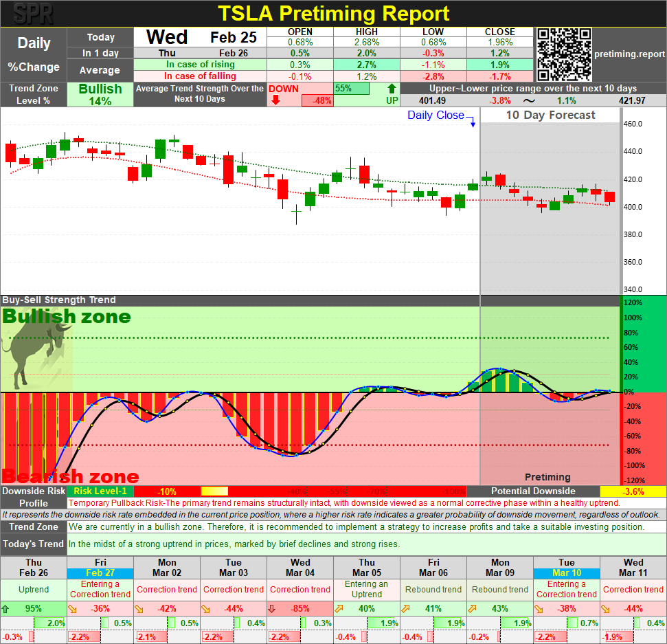Click the 10 Day Forecast heading
The image size is (667, 644).
click(x=550, y=115)
